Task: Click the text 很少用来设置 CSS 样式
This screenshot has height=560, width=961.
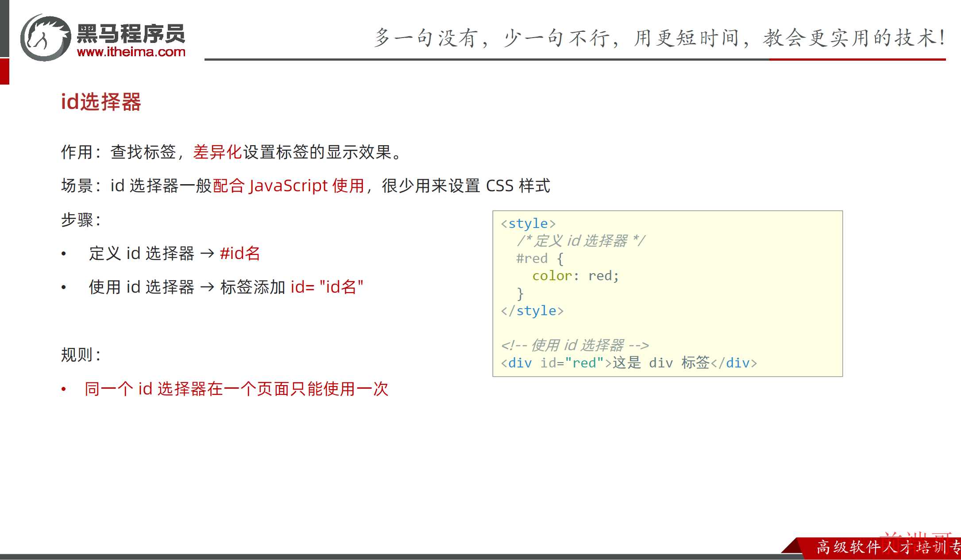Action: tap(466, 185)
